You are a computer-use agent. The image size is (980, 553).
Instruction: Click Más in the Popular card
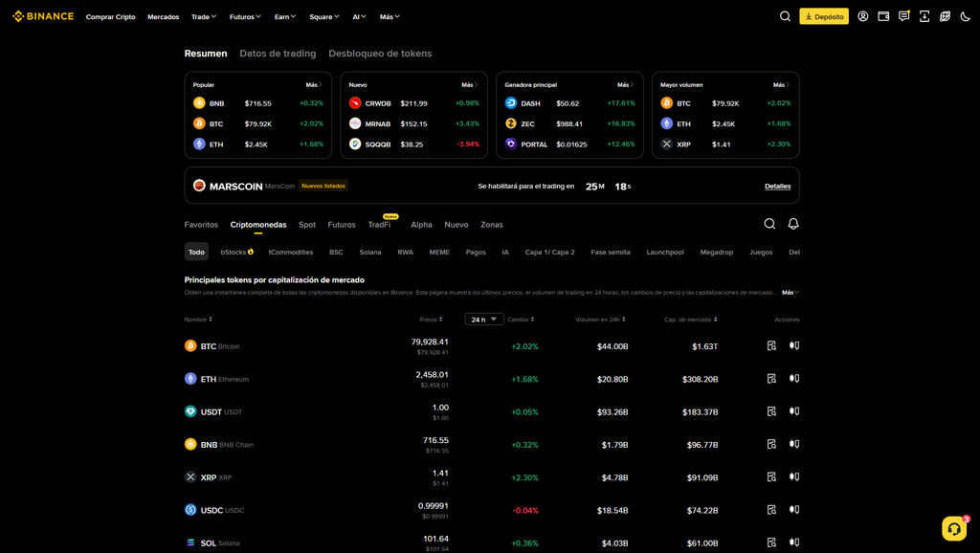tap(314, 84)
